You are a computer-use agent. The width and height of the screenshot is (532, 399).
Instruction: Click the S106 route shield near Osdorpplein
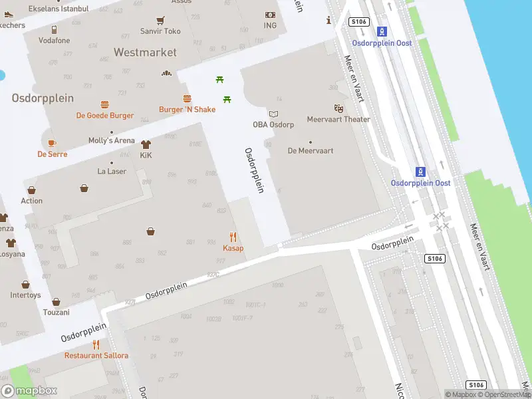(x=435, y=259)
